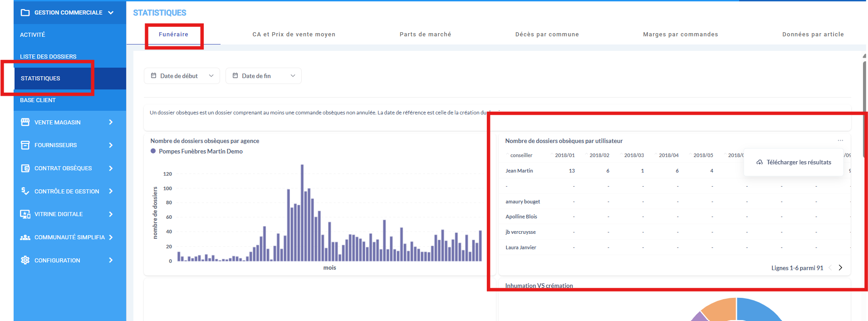The height and width of the screenshot is (321, 868).
Task: Click the Configuration gear icon
Action: [x=25, y=260]
